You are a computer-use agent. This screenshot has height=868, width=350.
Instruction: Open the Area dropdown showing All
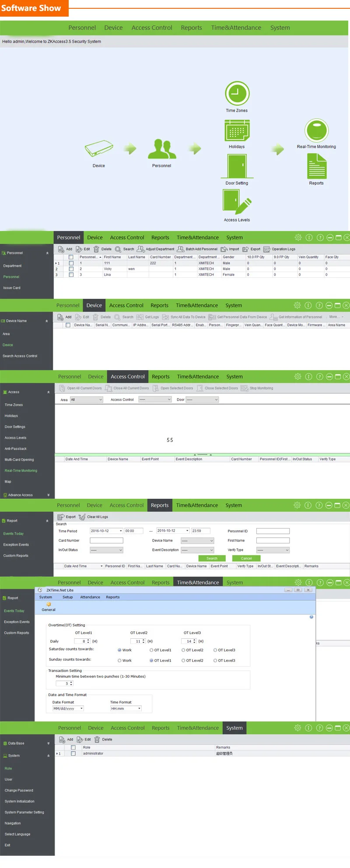[86, 399]
